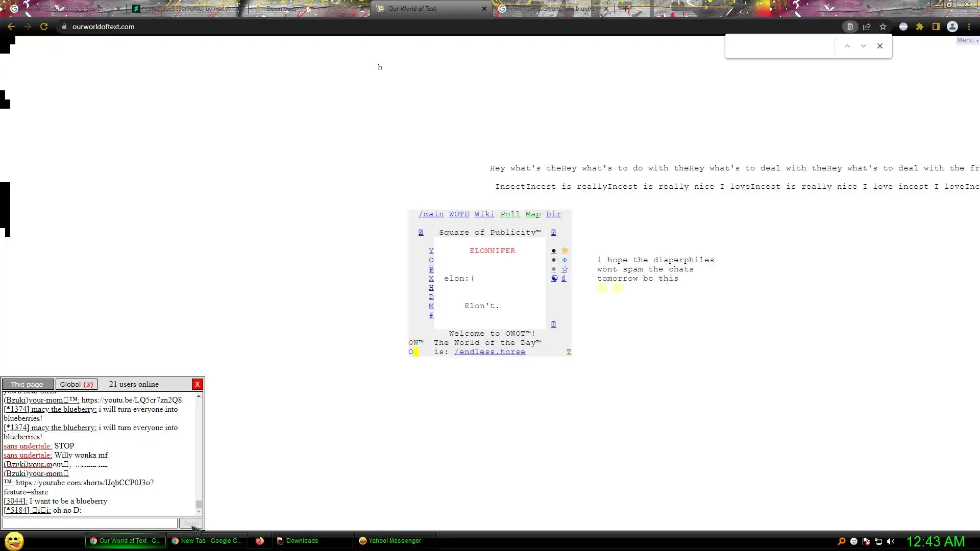Open Yahoo! Messenger from the taskbar

click(x=390, y=541)
